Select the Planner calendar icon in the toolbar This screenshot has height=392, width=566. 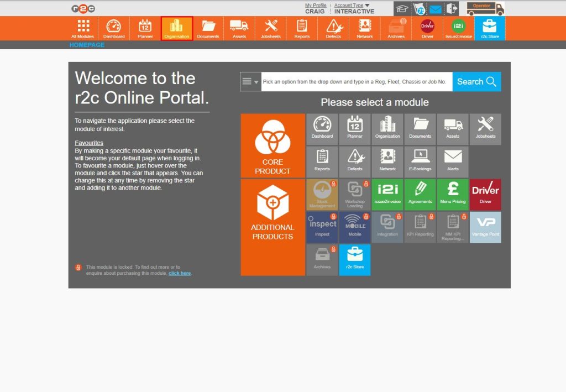[145, 28]
